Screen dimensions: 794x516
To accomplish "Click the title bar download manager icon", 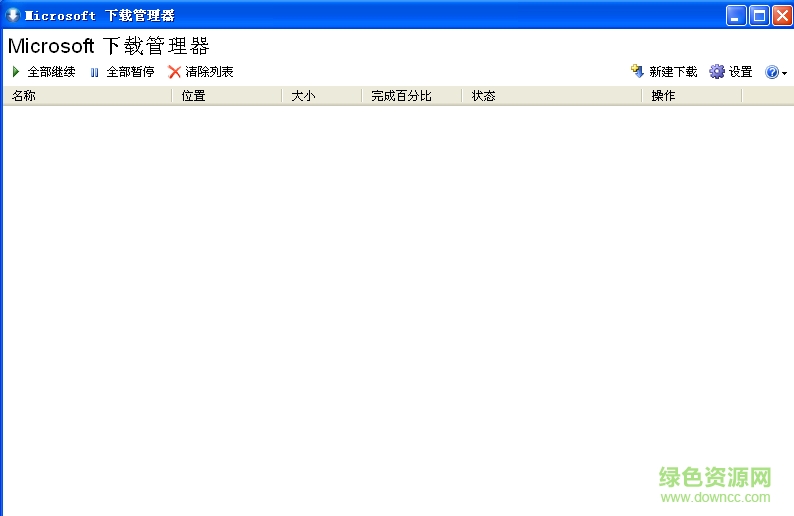I will pos(13,15).
